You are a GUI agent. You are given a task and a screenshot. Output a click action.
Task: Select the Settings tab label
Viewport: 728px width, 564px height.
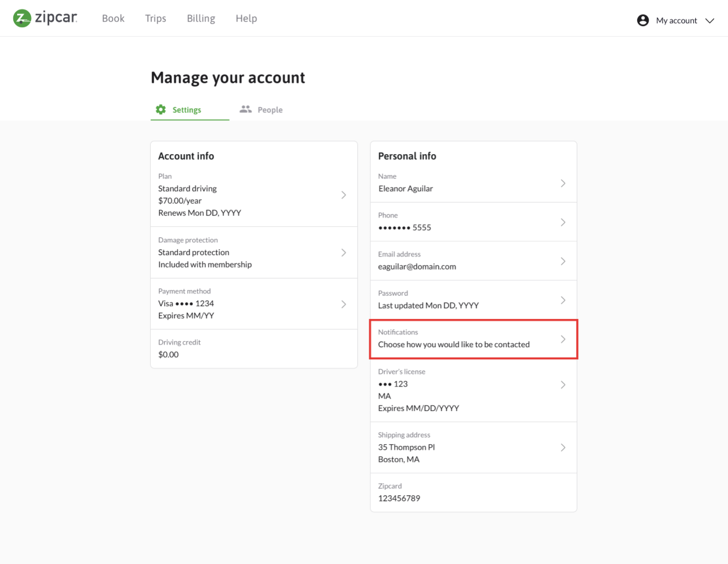point(187,110)
